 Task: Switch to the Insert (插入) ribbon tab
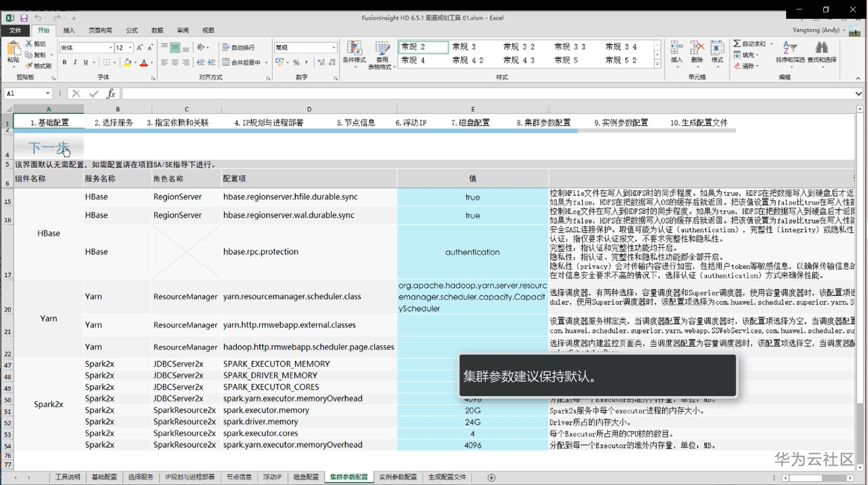pos(69,31)
